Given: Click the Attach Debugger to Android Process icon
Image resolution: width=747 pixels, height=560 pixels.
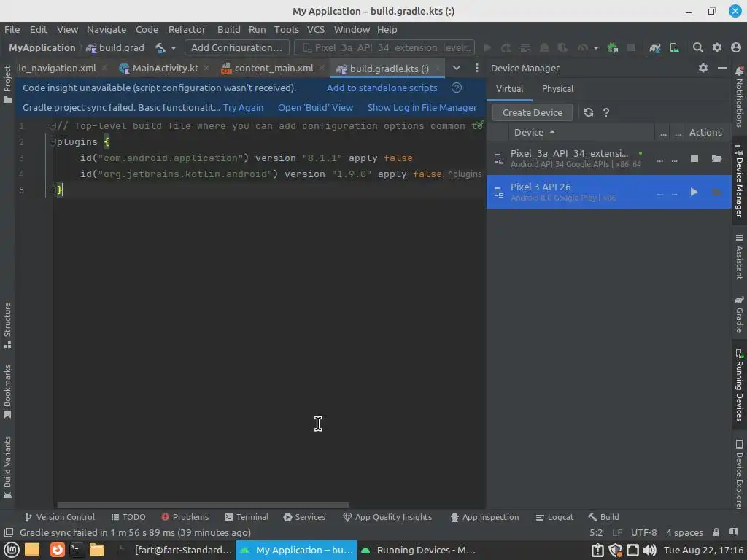Looking at the screenshot, I should [x=613, y=47].
